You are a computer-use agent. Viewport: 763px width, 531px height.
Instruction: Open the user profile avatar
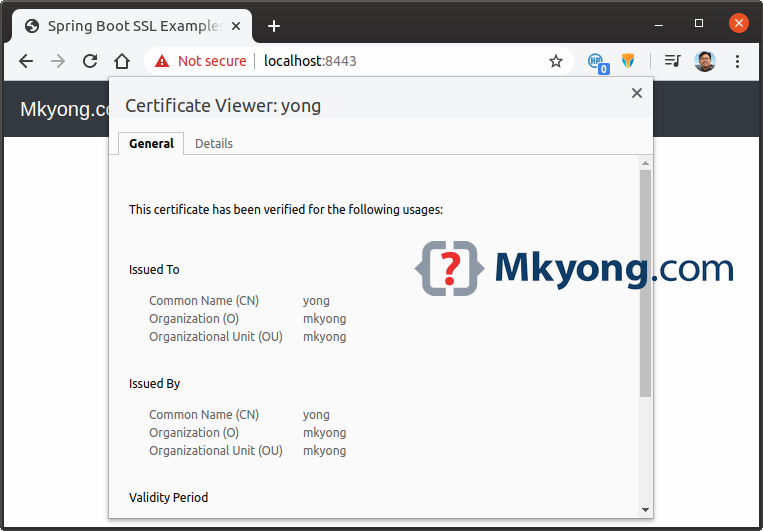(705, 61)
